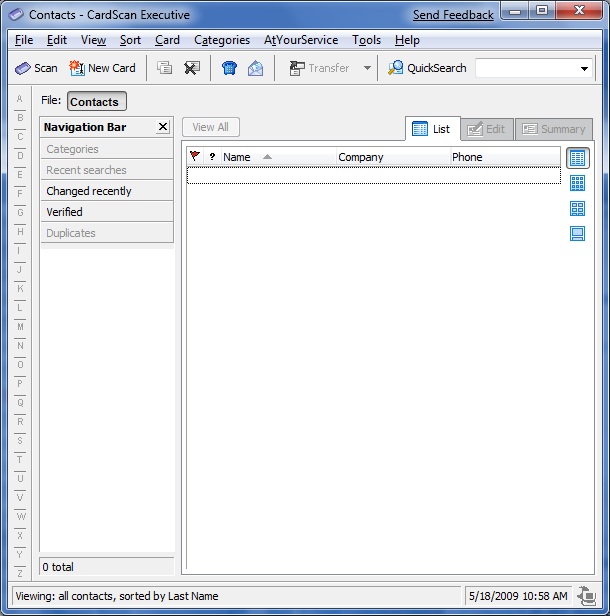This screenshot has height=616, width=610.
Task: Open the QuickSearch dropdown arrow
Action: [584, 69]
